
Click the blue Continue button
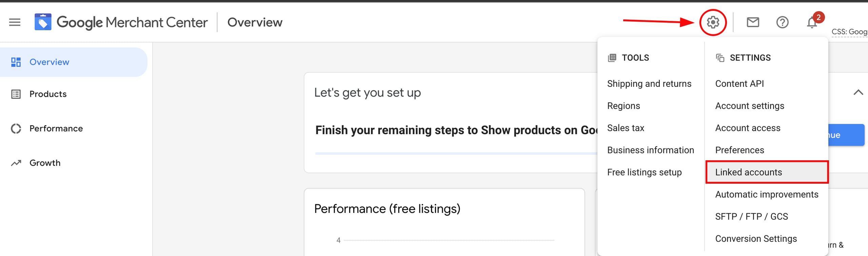coord(846,135)
